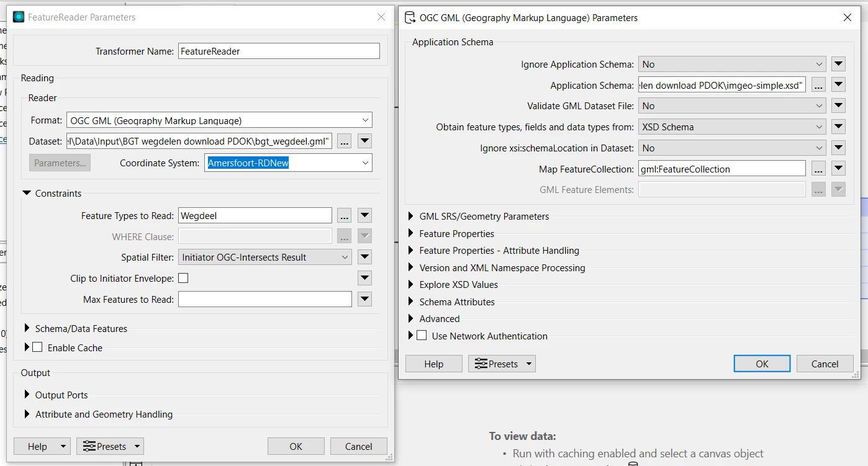Click the Map FeatureCollection input field

click(x=721, y=169)
